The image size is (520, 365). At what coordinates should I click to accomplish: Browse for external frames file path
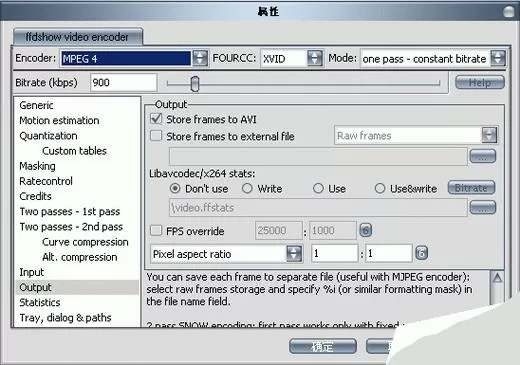tap(482, 156)
